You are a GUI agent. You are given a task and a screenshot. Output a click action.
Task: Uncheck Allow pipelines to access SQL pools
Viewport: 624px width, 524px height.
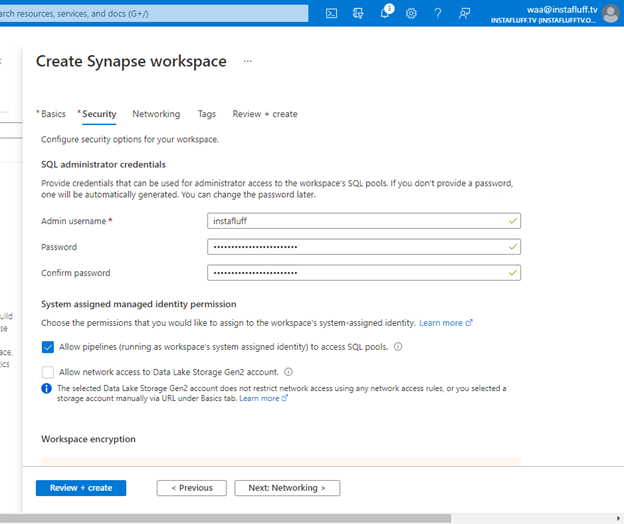(x=48, y=347)
